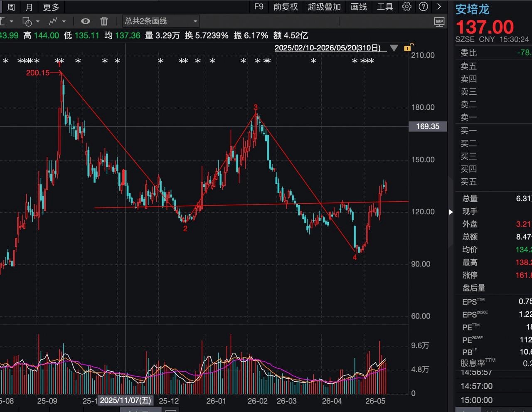Open the settings gear icon

[x=407, y=7]
